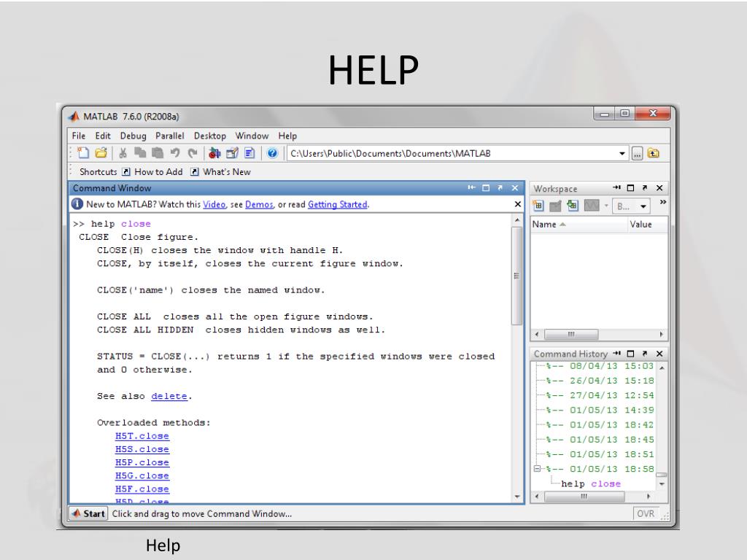Select the 01/05/13 14:39 history entry
The width and height of the screenshot is (747, 560).
600,411
